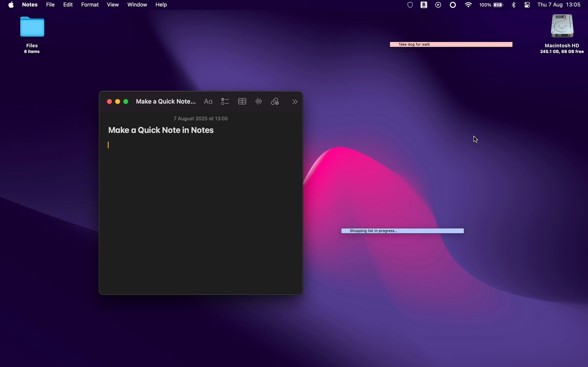The width and height of the screenshot is (588, 367).
Task: Click the pink Take dog for walk sticky
Action: 451,44
